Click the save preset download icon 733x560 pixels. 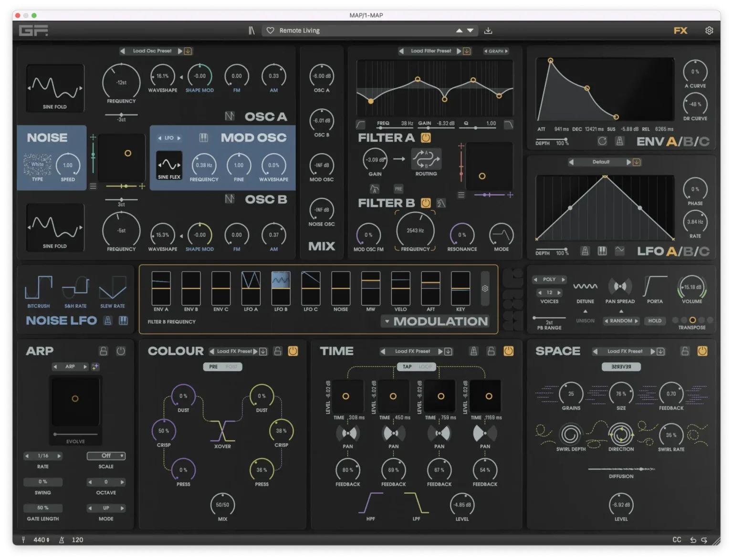point(488,31)
